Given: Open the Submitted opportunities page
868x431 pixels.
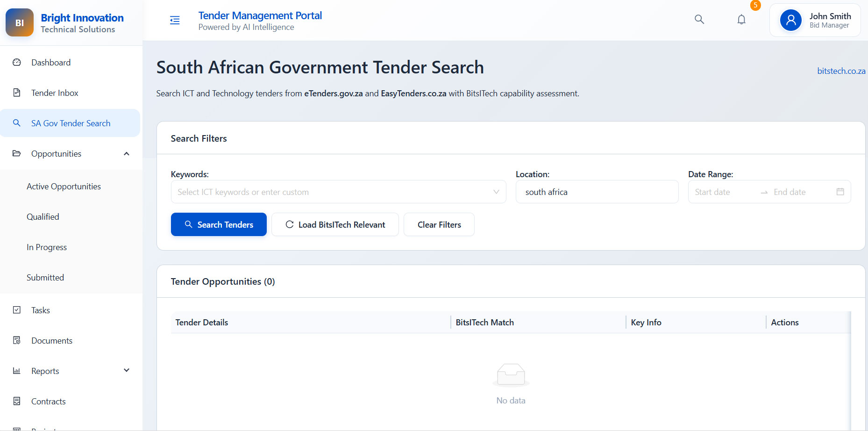Looking at the screenshot, I should point(45,278).
